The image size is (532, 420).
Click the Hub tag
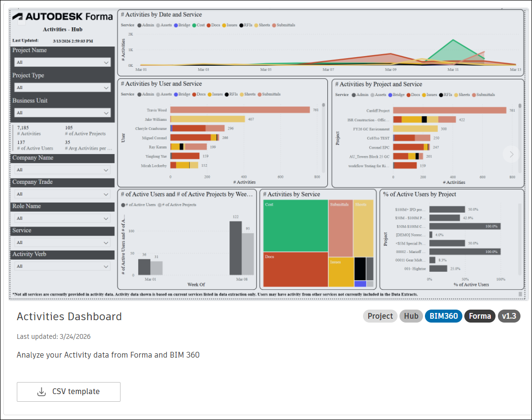coord(411,316)
